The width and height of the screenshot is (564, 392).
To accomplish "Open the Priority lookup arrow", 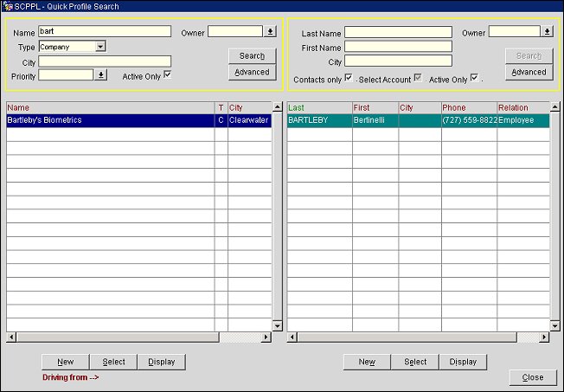I will click(x=100, y=75).
